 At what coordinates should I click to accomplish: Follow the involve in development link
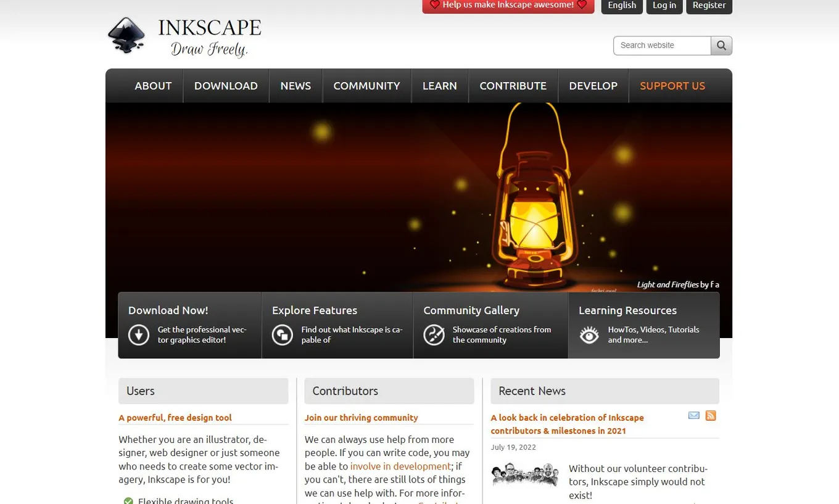coord(400,466)
